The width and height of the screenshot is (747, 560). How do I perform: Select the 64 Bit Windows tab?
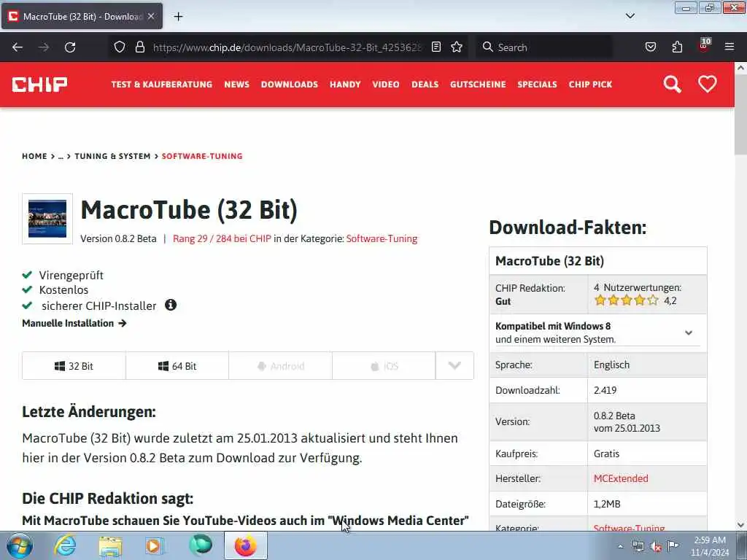coord(177,366)
